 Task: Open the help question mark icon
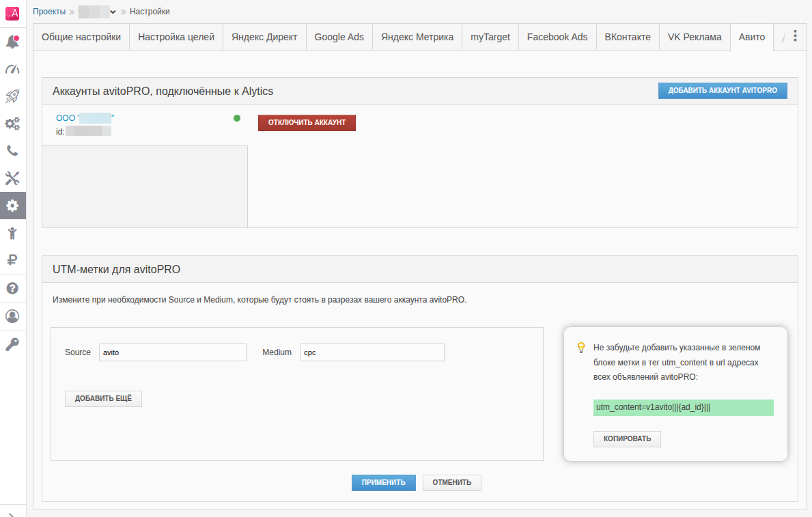coord(12,288)
